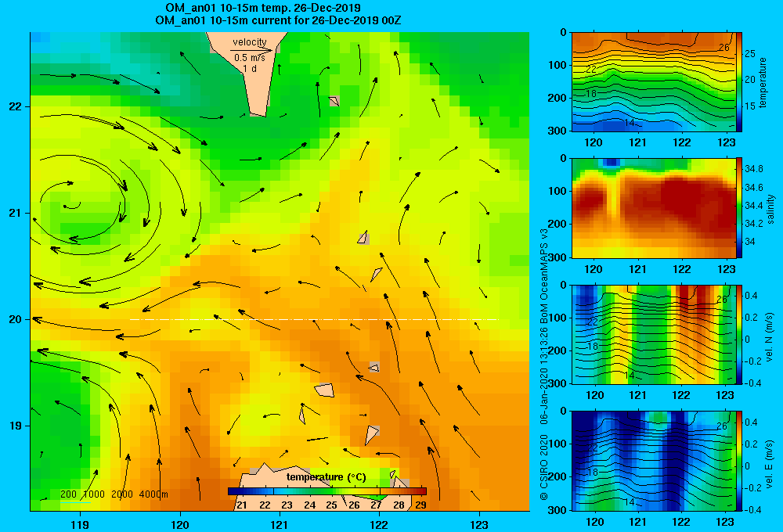783x532 pixels.
Task: Click longitude 122 under the vel. E section
Action: point(681,522)
